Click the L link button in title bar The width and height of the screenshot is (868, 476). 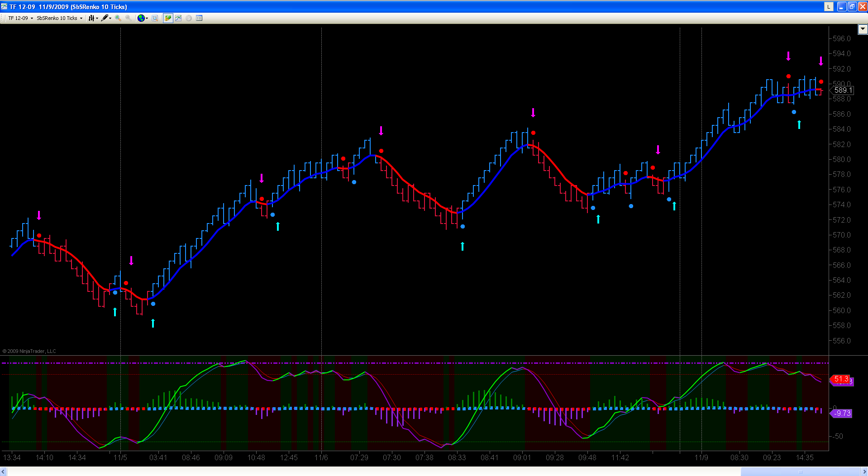pos(829,6)
